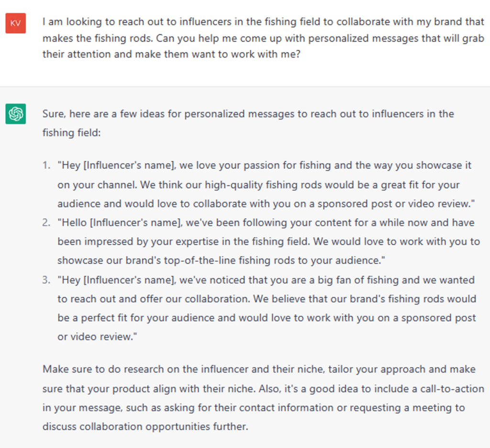The width and height of the screenshot is (490, 448).
Task: Click "discuss collaboration opportunities further." on the last line
Action: click(145, 426)
